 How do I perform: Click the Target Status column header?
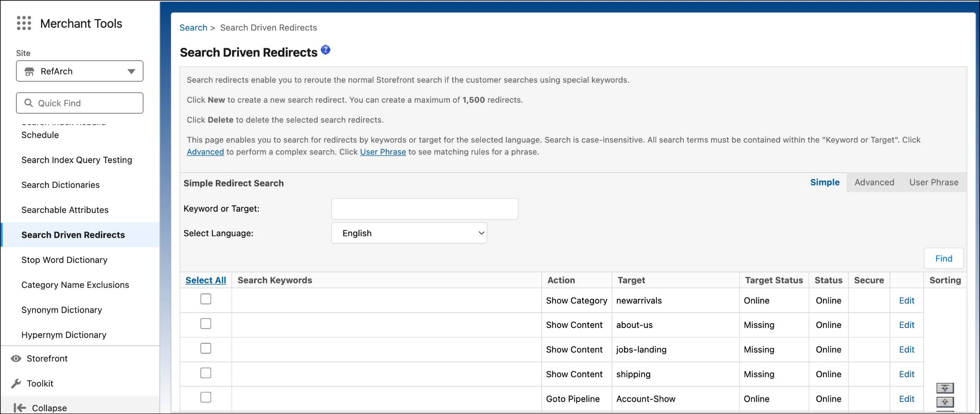(x=774, y=280)
